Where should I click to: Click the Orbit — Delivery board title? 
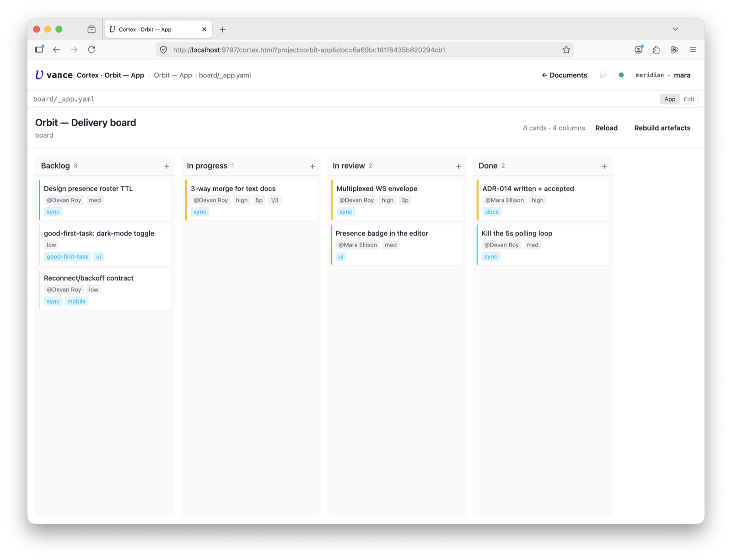pos(86,123)
